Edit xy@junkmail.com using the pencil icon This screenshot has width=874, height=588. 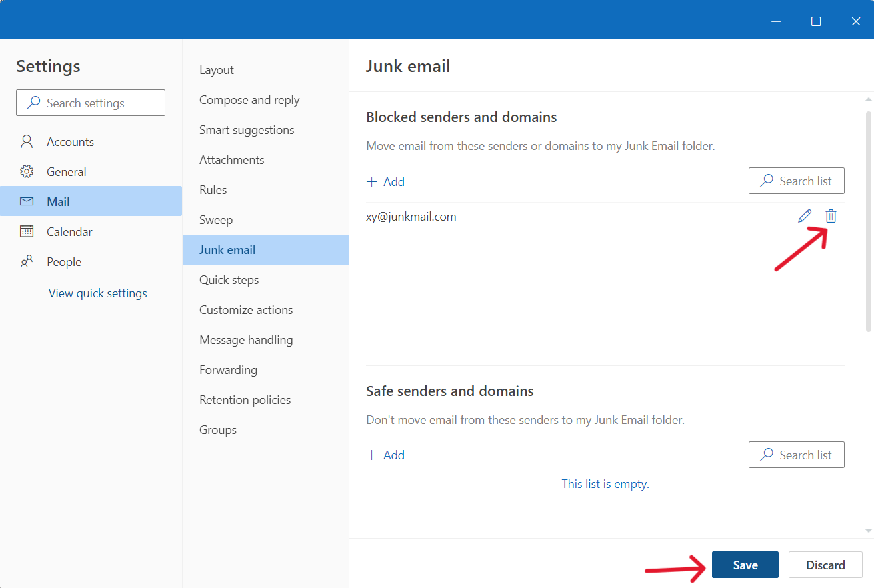tap(805, 216)
